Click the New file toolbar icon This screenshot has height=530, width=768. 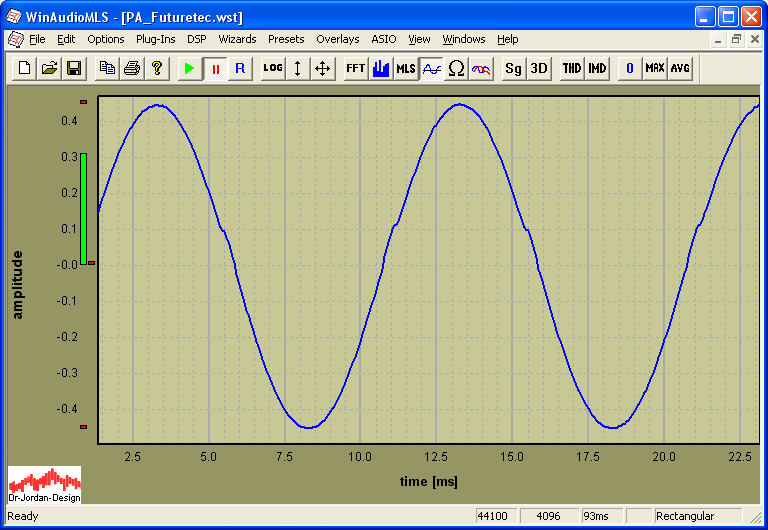tap(25, 68)
